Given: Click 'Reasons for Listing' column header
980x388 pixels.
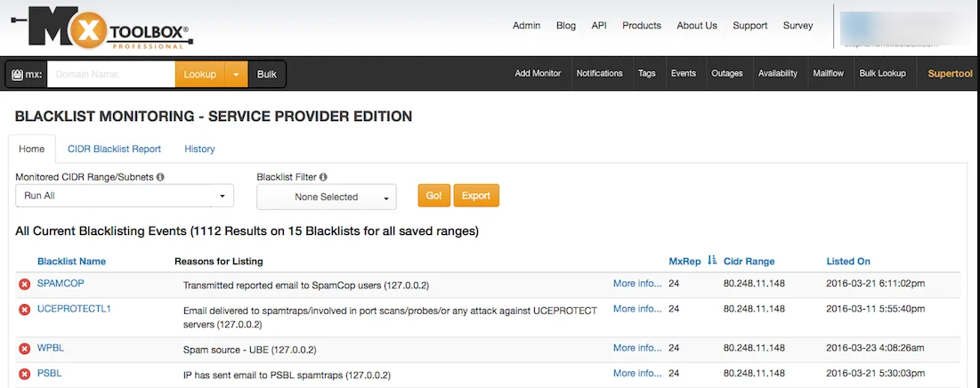Looking at the screenshot, I should (218, 261).
